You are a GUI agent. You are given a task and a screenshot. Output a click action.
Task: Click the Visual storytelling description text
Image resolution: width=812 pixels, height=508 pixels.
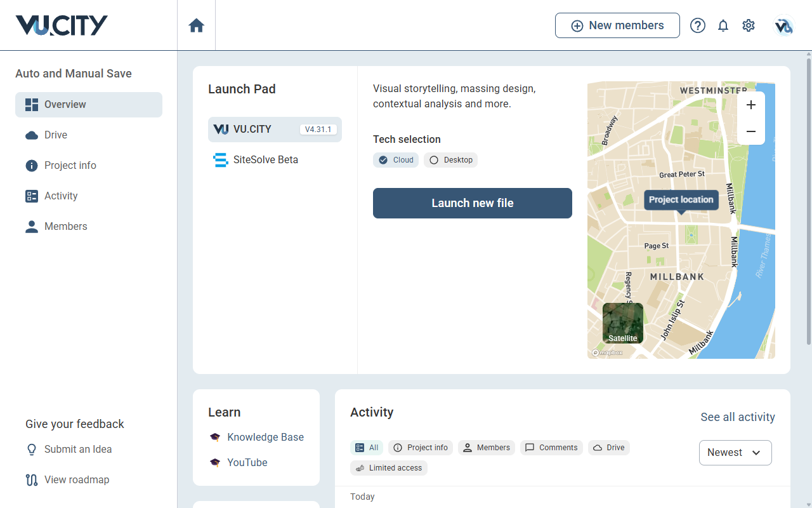coord(454,97)
